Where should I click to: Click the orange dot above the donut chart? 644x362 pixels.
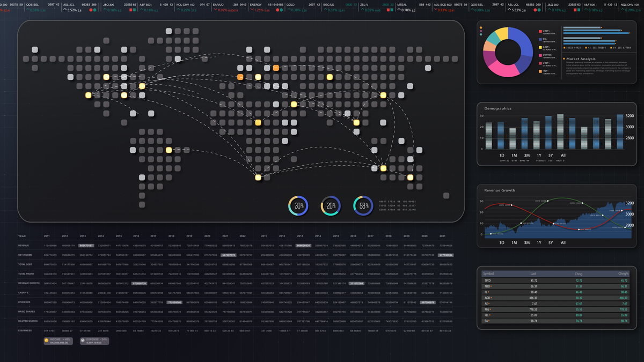[x=481, y=28]
